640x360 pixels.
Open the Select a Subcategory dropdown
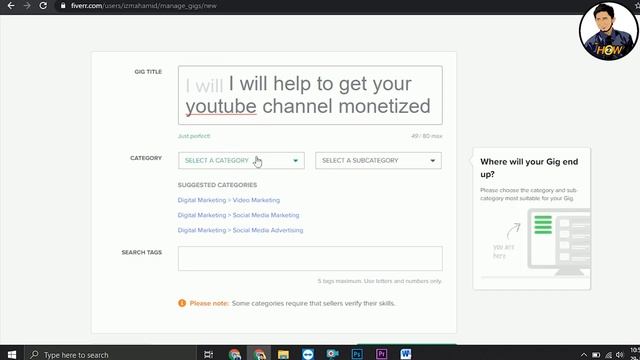coord(378,160)
